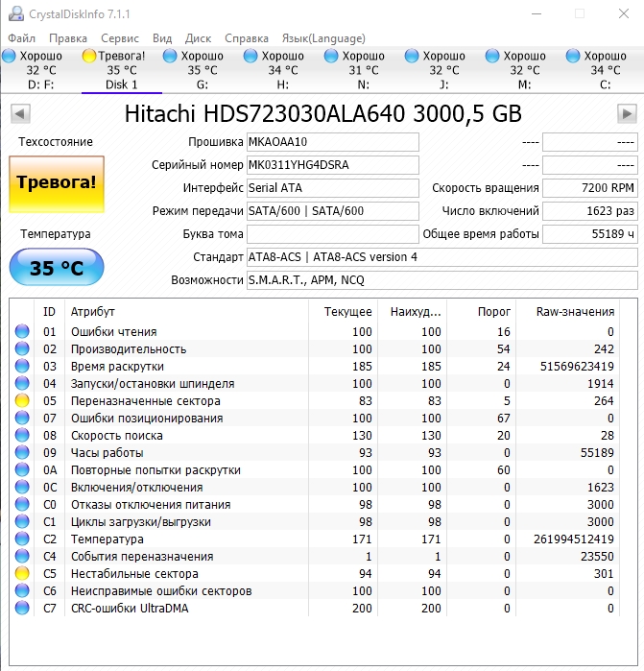Open the Вид menu
This screenshot has width=644, height=671.
pyautogui.click(x=162, y=38)
